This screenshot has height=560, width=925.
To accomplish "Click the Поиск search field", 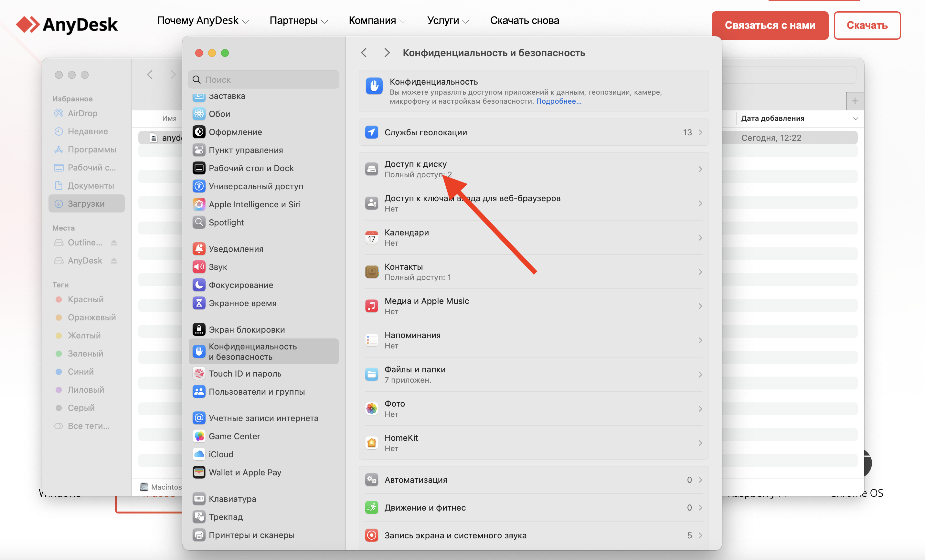I will (263, 79).
